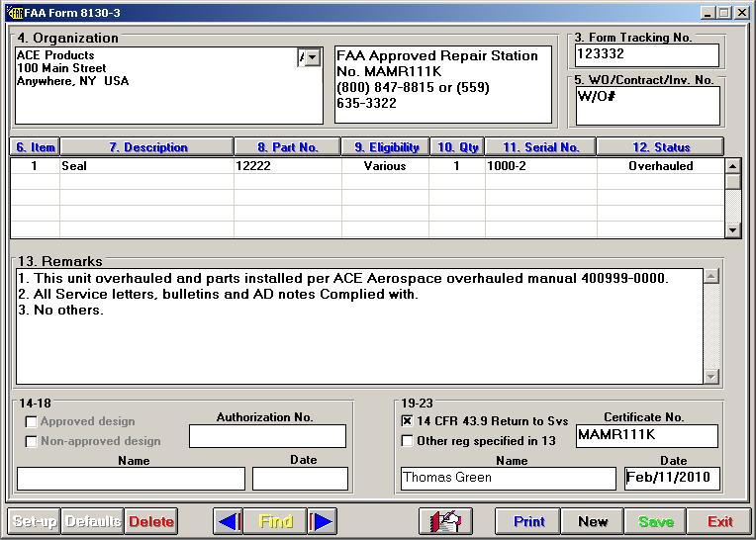
Task: Click the Form Tracking No. field
Action: pyautogui.click(x=646, y=54)
